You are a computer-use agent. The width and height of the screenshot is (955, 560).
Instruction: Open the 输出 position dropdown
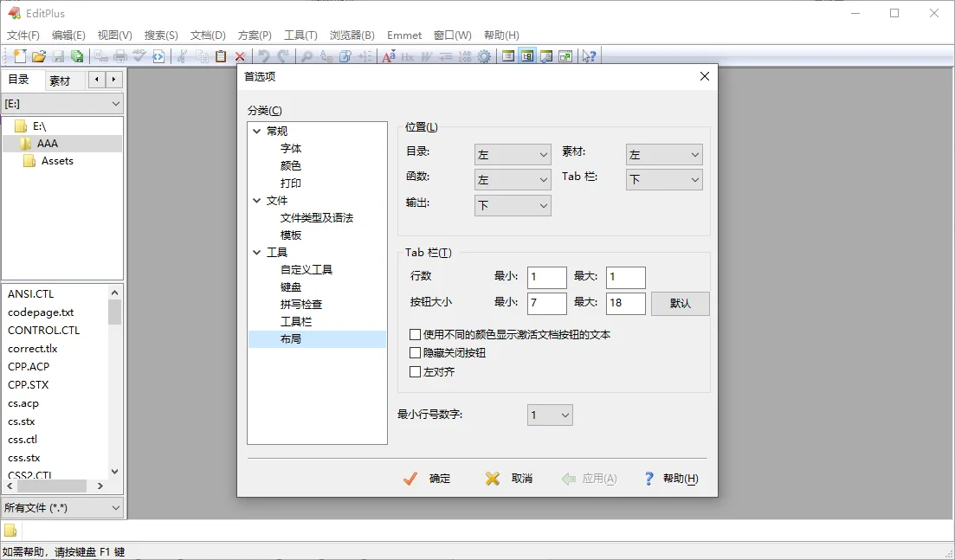513,205
